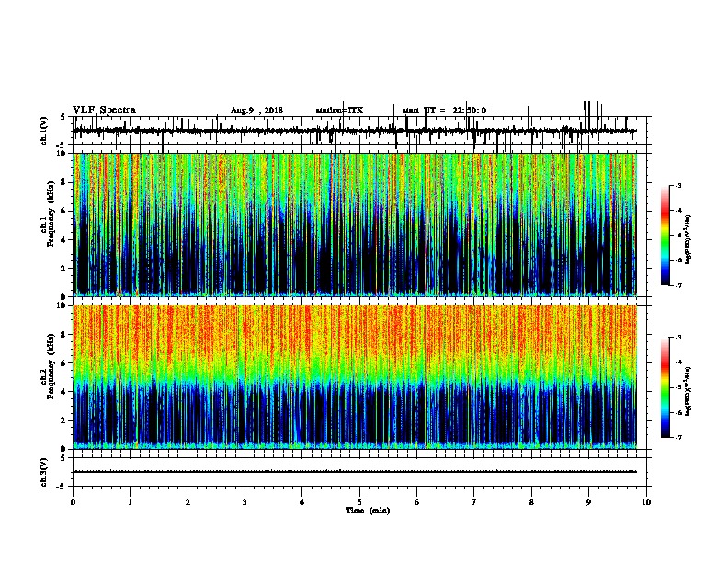Click time axis tick label '4'
The image size is (728, 563).
302,502
